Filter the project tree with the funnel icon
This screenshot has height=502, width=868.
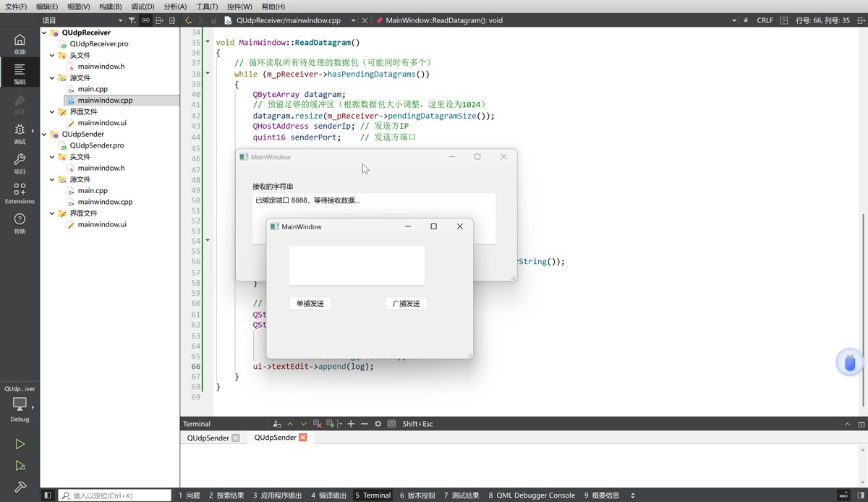click(x=132, y=20)
